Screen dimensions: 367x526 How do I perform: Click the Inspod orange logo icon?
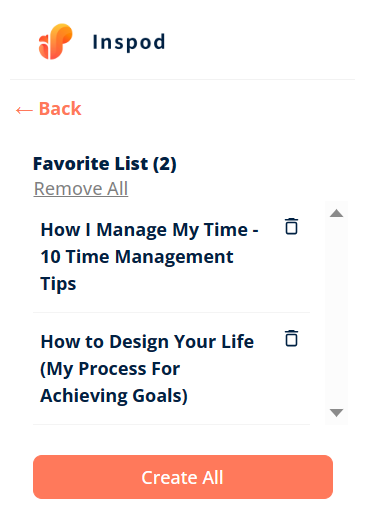[55, 41]
